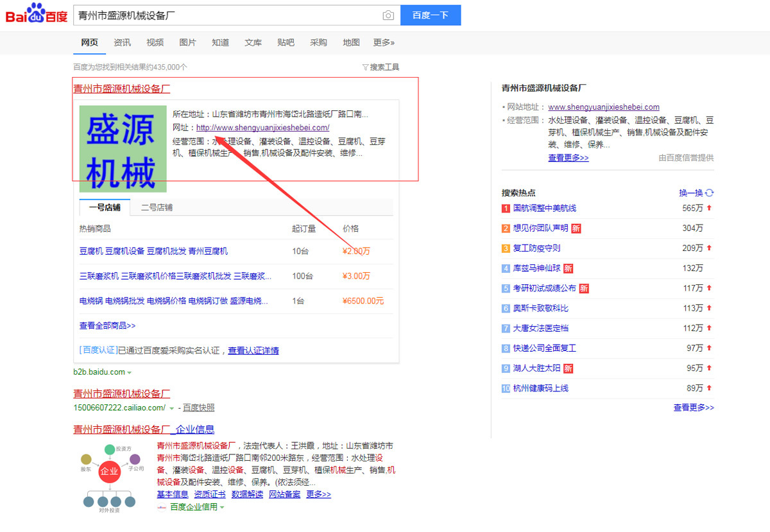770x532 pixels.
Task: Open the 电烧锅 电烧锅批发 product link
Action: 173,300
